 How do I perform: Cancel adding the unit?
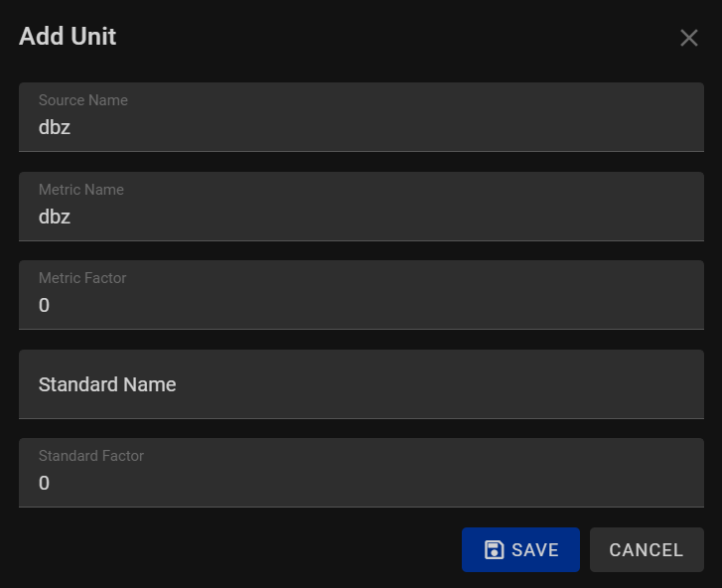pyautogui.click(x=647, y=550)
